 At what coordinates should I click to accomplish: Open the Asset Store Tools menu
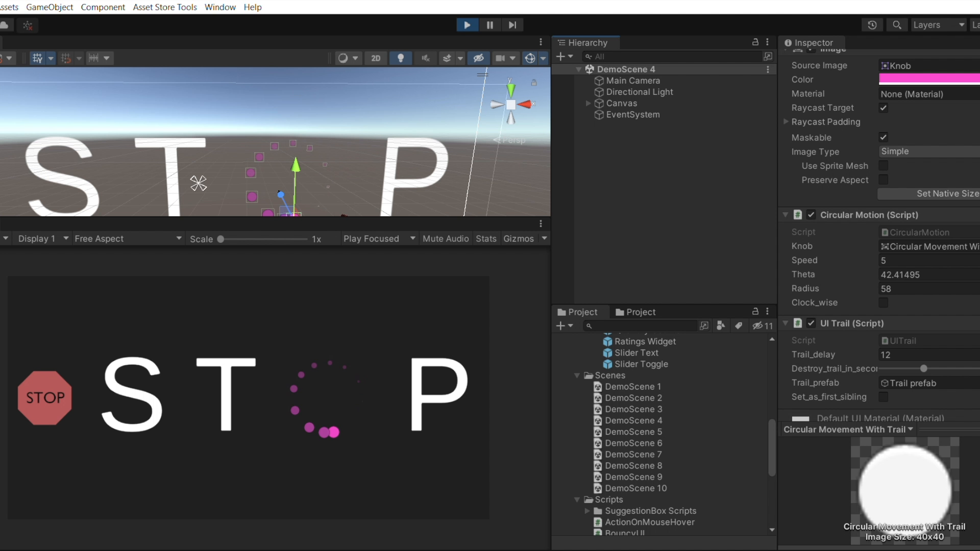click(x=165, y=7)
